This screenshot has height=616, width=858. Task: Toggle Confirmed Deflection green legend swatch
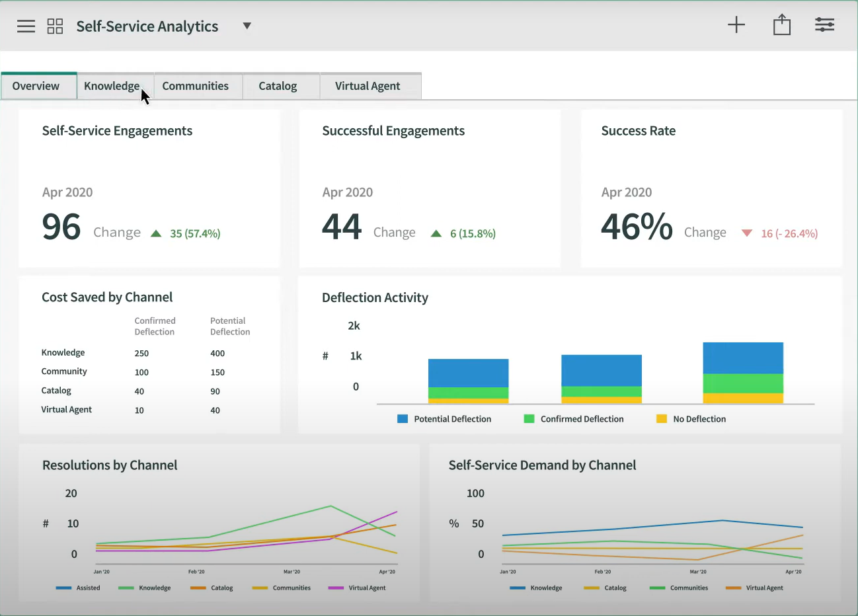(x=529, y=419)
